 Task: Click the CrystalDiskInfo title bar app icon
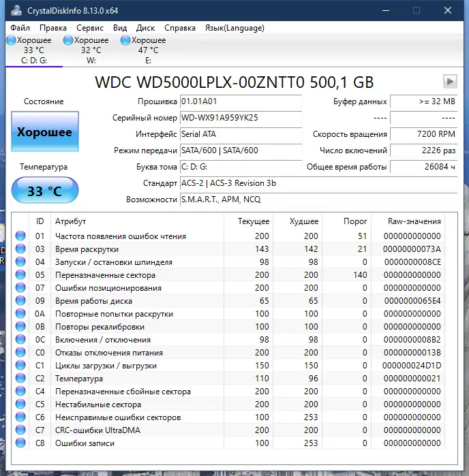pyautogui.click(x=16, y=11)
